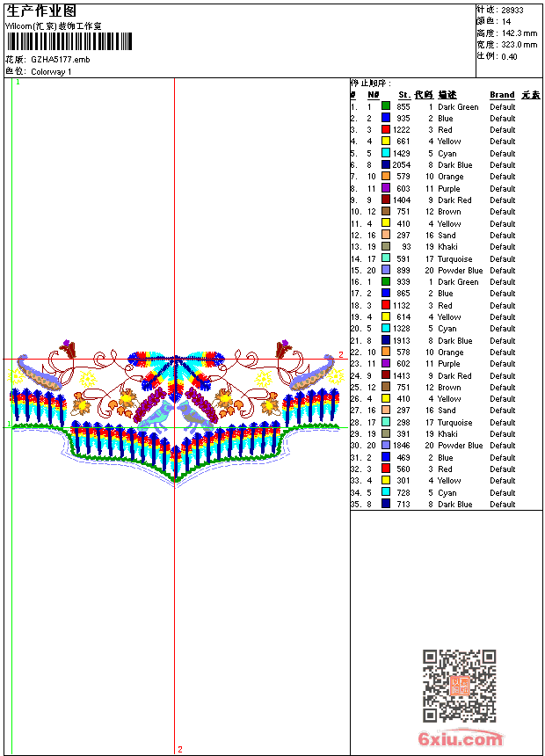Click the Dark Green swatch in row 1
545x756 pixels.
386,105
